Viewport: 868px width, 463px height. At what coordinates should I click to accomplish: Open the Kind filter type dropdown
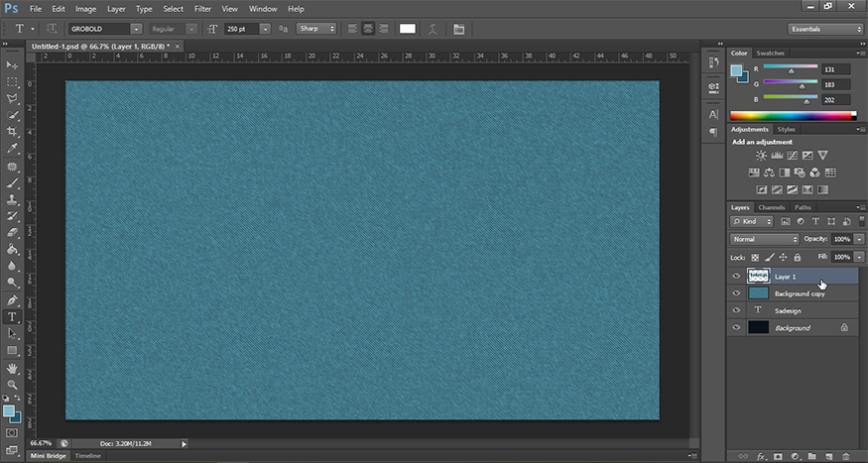(x=752, y=221)
